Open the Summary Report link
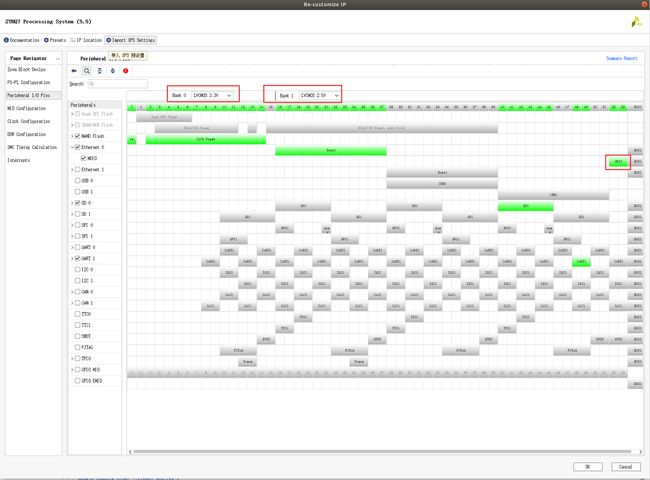The width and height of the screenshot is (650, 480). point(622,58)
